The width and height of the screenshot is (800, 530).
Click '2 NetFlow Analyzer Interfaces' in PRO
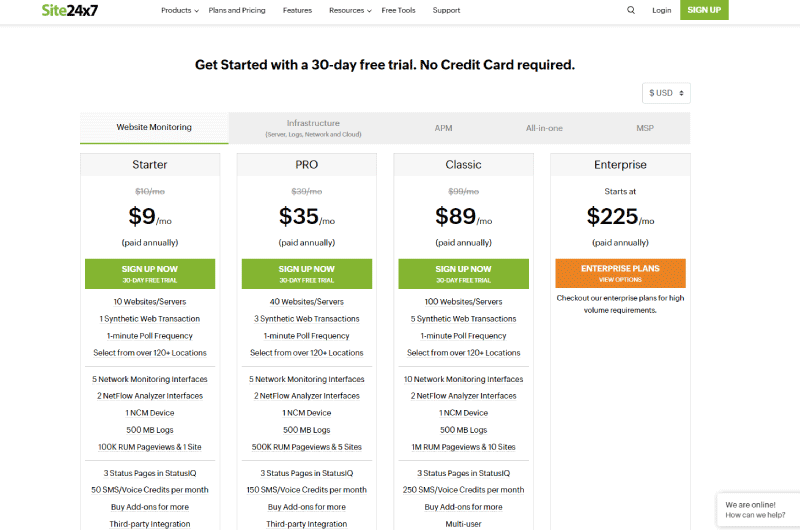307,396
